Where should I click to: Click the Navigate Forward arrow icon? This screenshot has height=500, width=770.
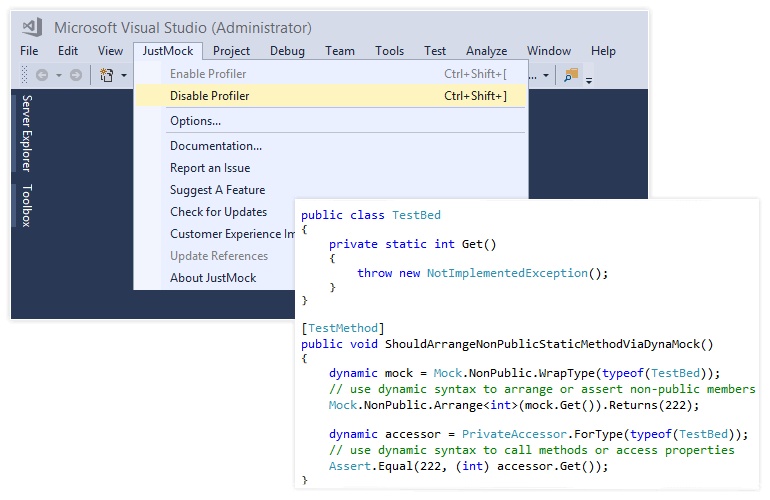76,75
